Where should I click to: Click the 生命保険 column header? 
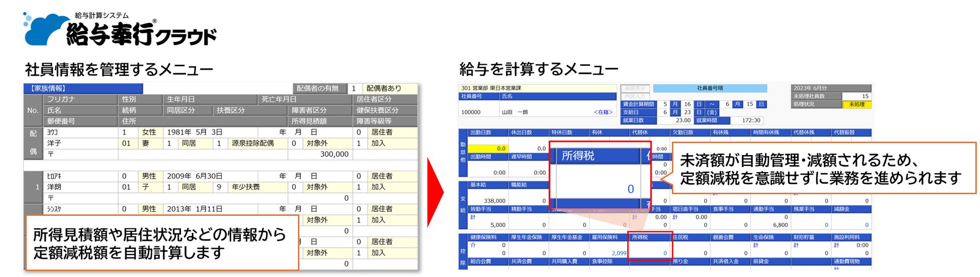point(770,237)
